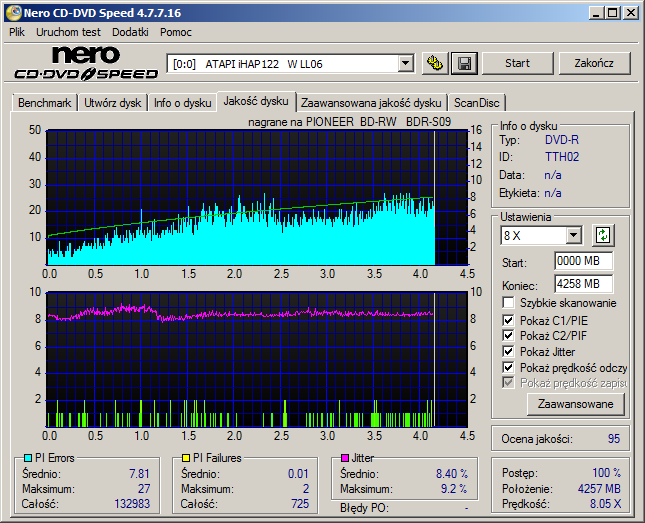
Task: Click disc ID value TTH02
Action: 561,157
